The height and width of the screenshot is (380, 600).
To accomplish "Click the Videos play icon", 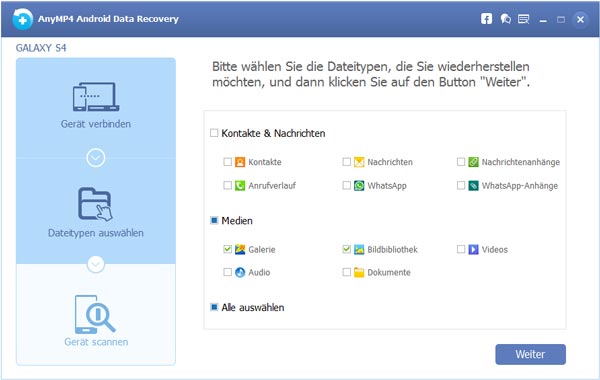I will click(x=473, y=250).
